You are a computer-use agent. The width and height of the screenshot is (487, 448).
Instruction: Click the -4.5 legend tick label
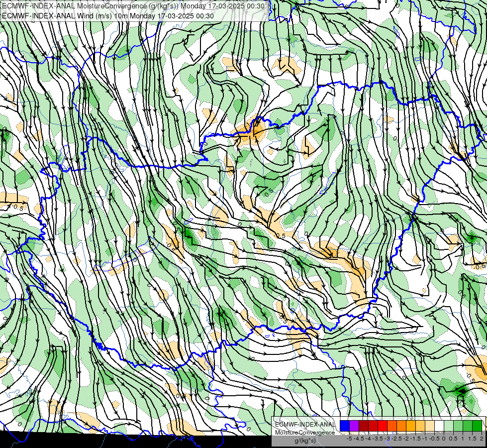coord(359,439)
